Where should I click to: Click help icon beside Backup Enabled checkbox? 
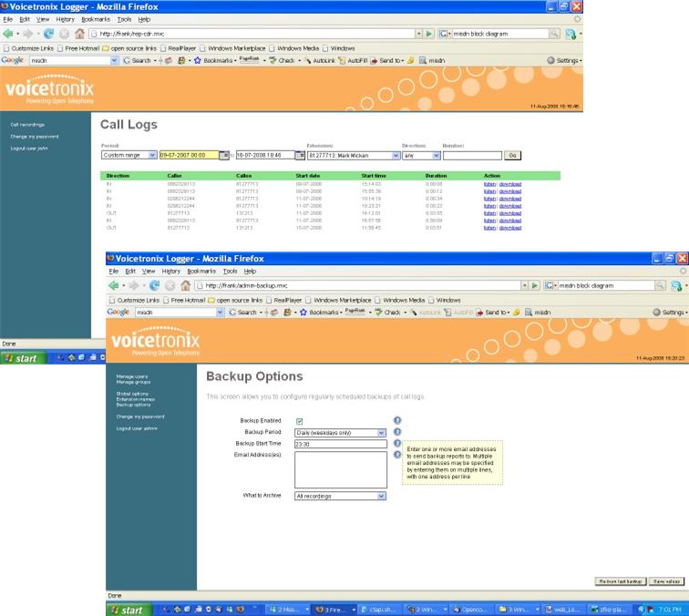point(397,421)
